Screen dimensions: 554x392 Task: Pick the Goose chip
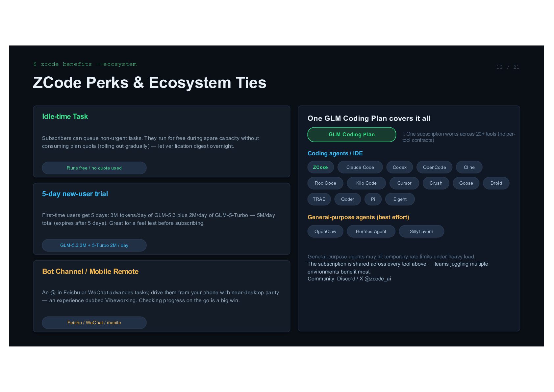click(466, 183)
